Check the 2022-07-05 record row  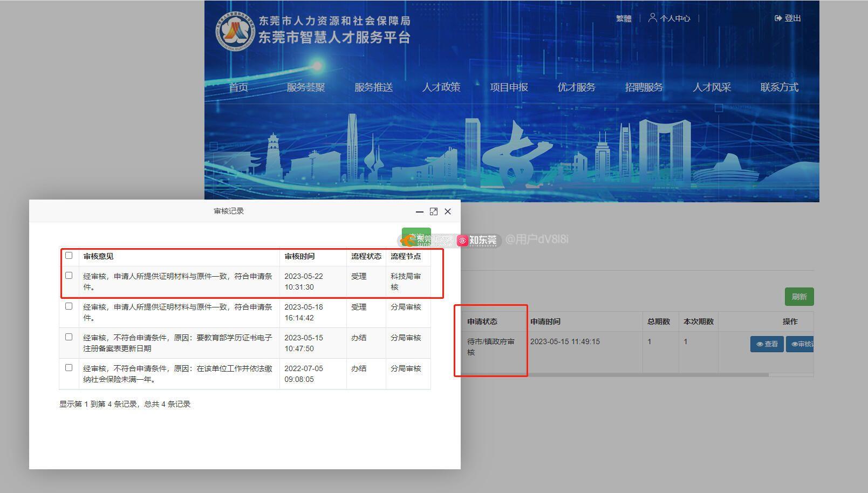tap(69, 368)
